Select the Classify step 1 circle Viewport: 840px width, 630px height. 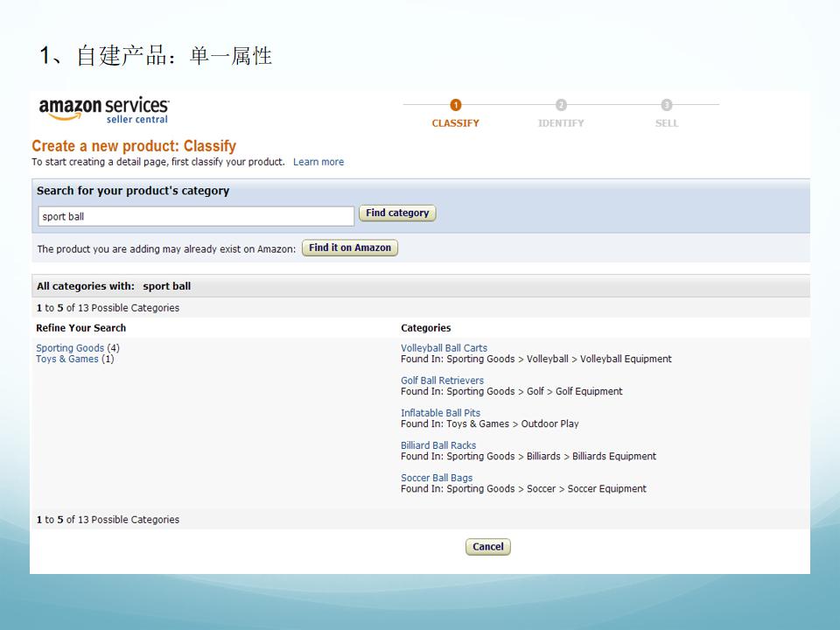(x=455, y=104)
